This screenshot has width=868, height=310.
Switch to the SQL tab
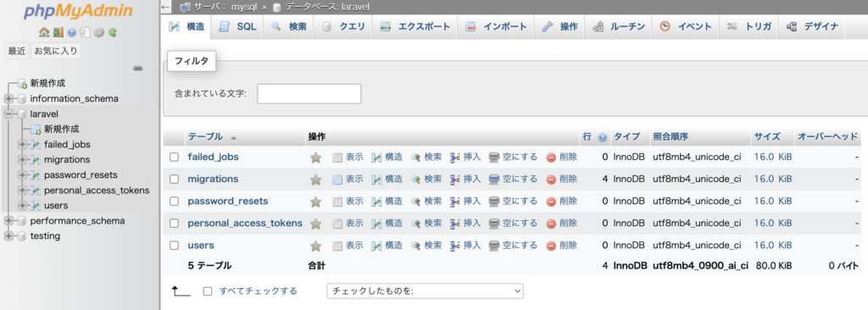click(239, 26)
